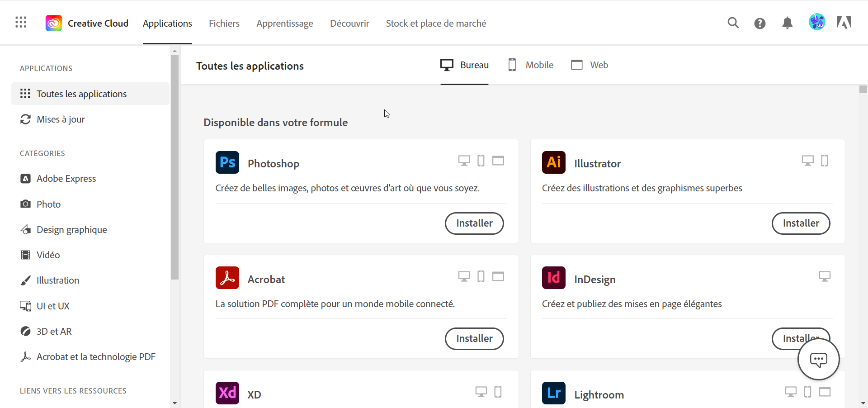The image size is (868, 408).
Task: Open the Apprentissage top tab
Action: click(x=285, y=24)
